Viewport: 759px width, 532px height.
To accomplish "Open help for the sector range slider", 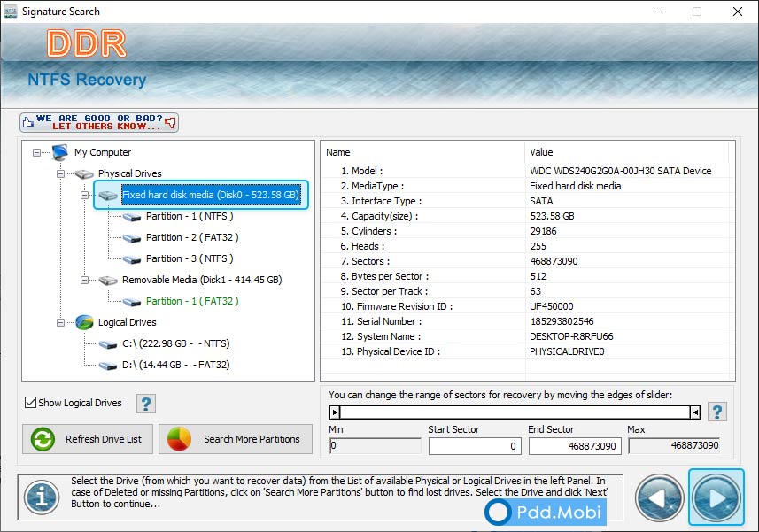I will click(717, 412).
